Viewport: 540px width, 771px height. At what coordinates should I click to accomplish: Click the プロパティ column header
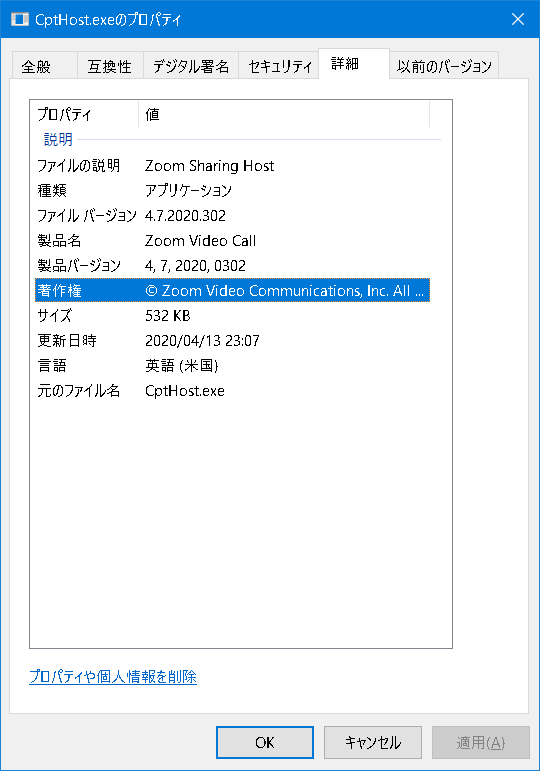pyautogui.click(x=84, y=114)
